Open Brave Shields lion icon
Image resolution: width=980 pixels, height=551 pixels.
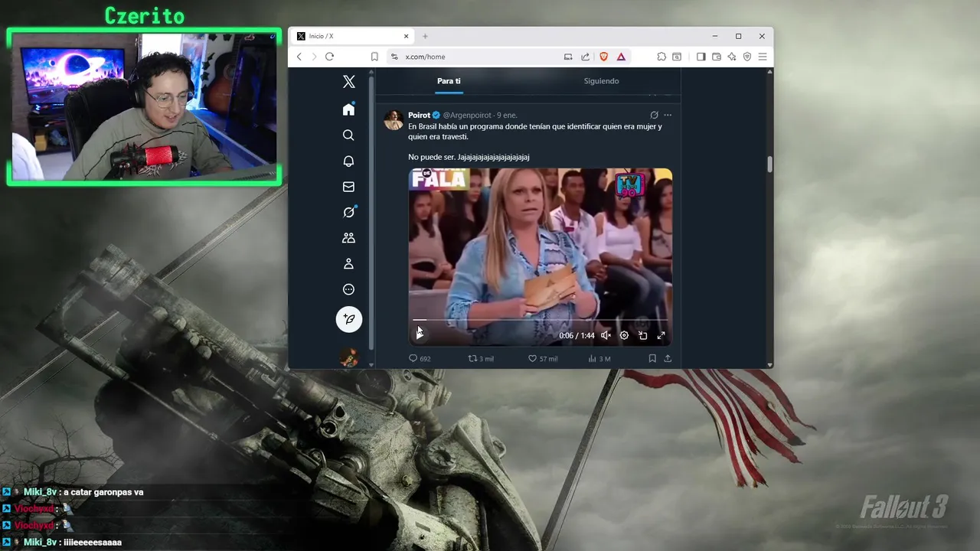(603, 57)
